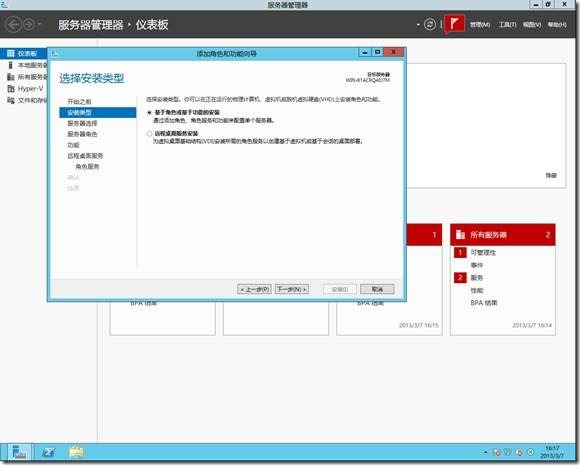Click the 上一步(P) button
580x465 pixels.
pos(254,289)
